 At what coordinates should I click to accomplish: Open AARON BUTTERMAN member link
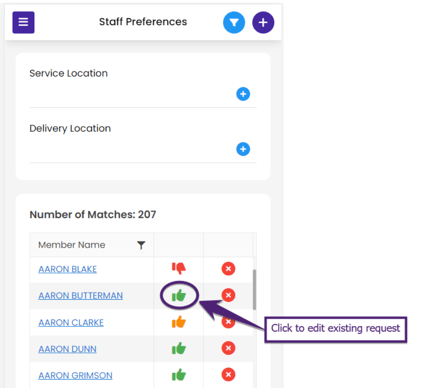click(x=81, y=296)
